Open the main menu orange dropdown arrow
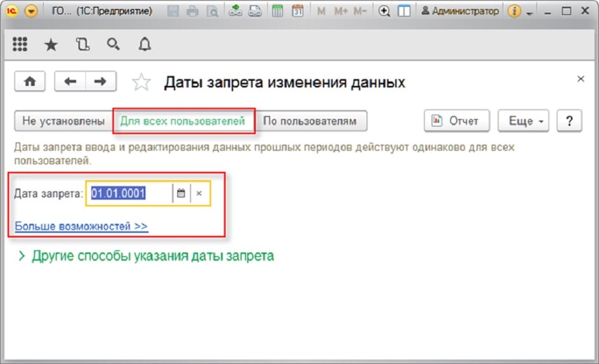The width and height of the screenshot is (599, 364). tap(31, 11)
